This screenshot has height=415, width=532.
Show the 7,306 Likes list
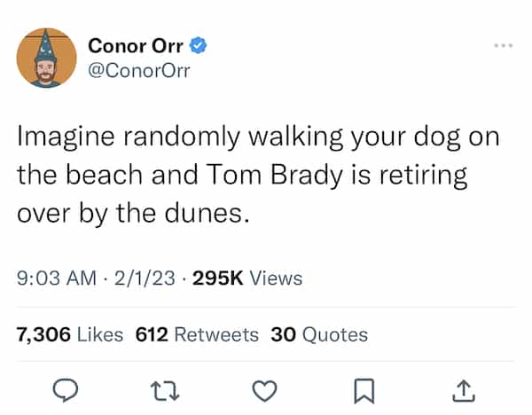pos(70,334)
